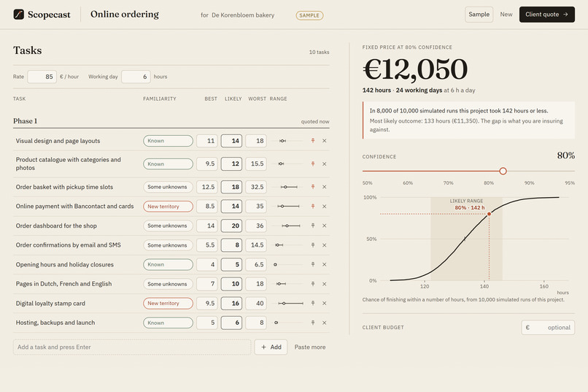Focus the Add a task and press Enter field
Viewport: 588px width, 392px height.
tap(132, 347)
